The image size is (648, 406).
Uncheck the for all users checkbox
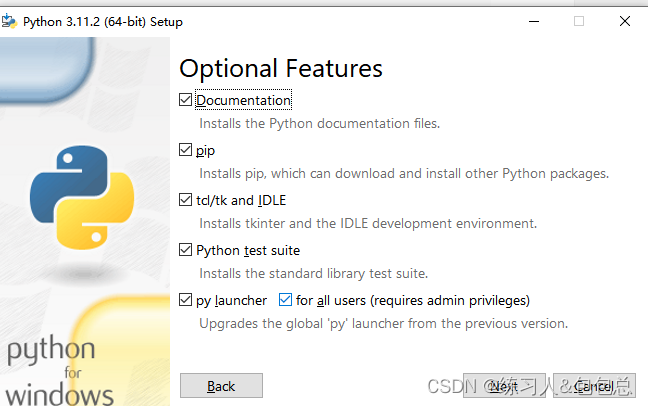(x=286, y=300)
